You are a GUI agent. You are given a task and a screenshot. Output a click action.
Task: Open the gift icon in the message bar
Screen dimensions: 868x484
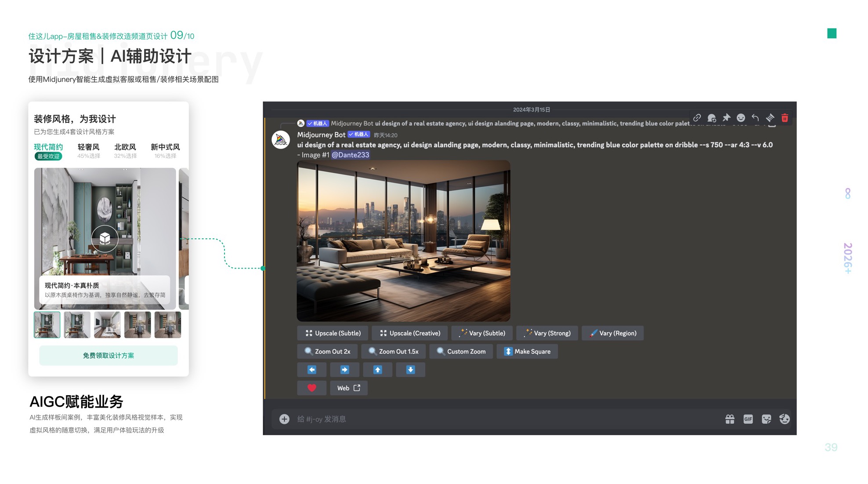[730, 419]
